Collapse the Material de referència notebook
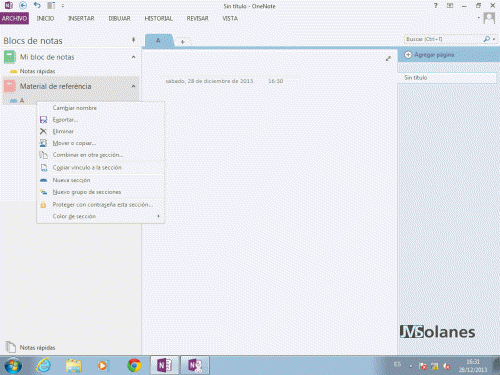Viewport: 500px width, 375px height. 133,86
